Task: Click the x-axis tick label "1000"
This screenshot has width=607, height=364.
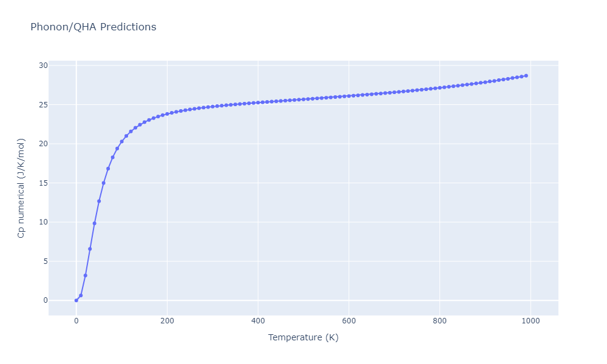Action: click(531, 321)
